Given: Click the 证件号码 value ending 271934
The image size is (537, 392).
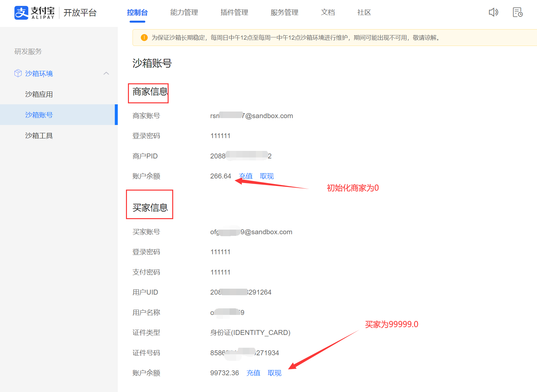Looking at the screenshot, I should click(x=245, y=353).
